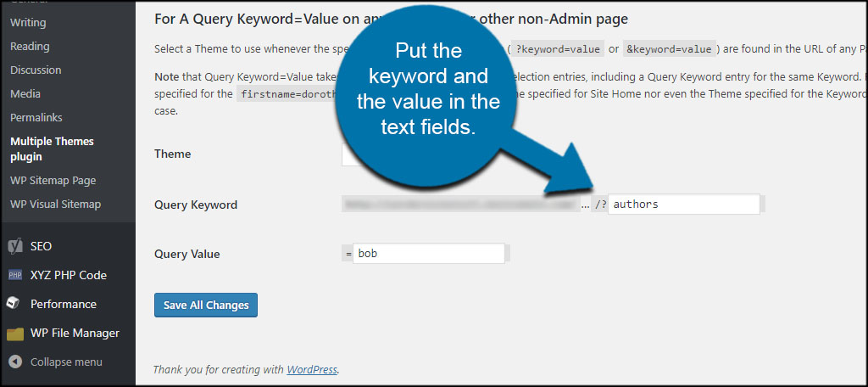868x387 pixels.
Task: Click the WP File Manager folder icon
Action: pos(15,334)
